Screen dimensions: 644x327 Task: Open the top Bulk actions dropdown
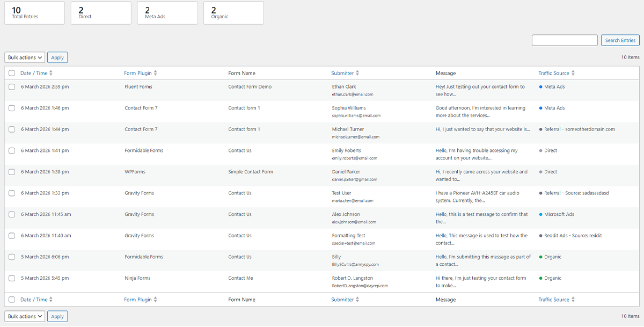point(24,57)
